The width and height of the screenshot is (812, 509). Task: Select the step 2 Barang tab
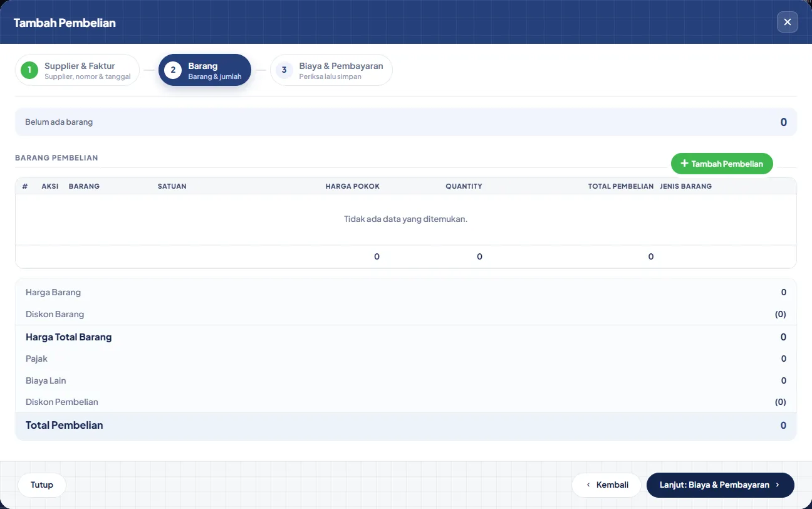205,70
